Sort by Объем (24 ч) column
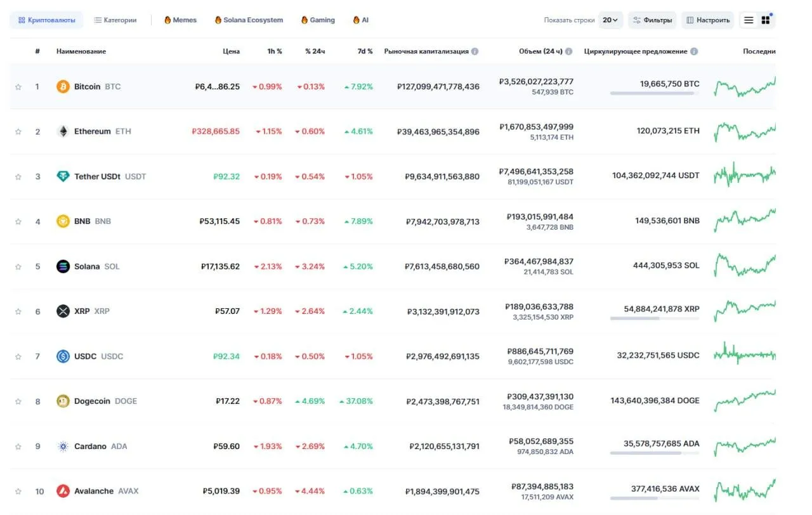This screenshot has width=812, height=515. tap(540, 51)
